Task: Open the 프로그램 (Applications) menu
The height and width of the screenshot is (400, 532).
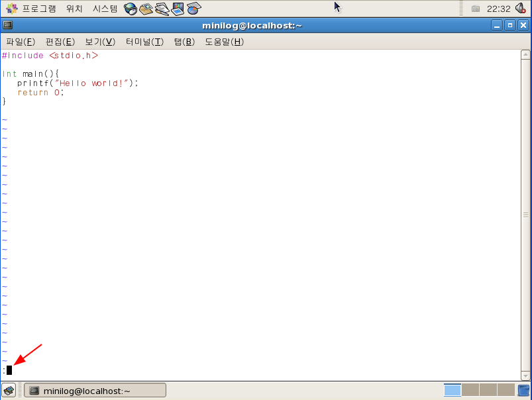Action: [31, 9]
